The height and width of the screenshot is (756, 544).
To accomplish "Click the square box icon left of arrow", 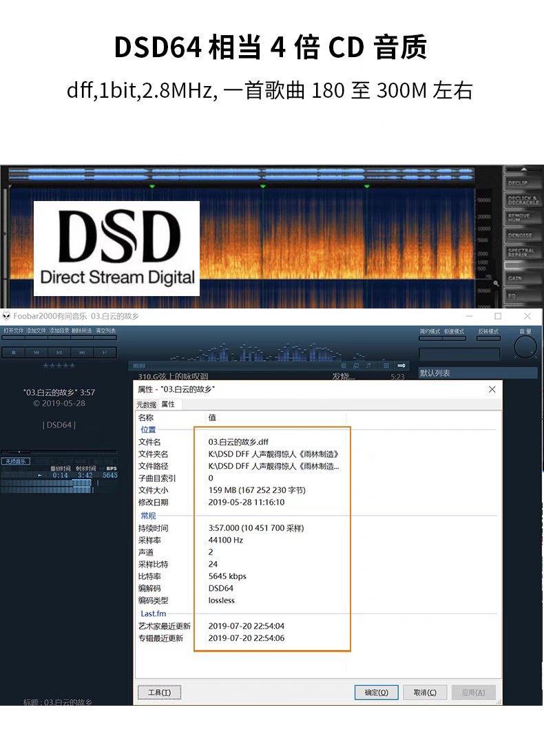I will [386, 366].
